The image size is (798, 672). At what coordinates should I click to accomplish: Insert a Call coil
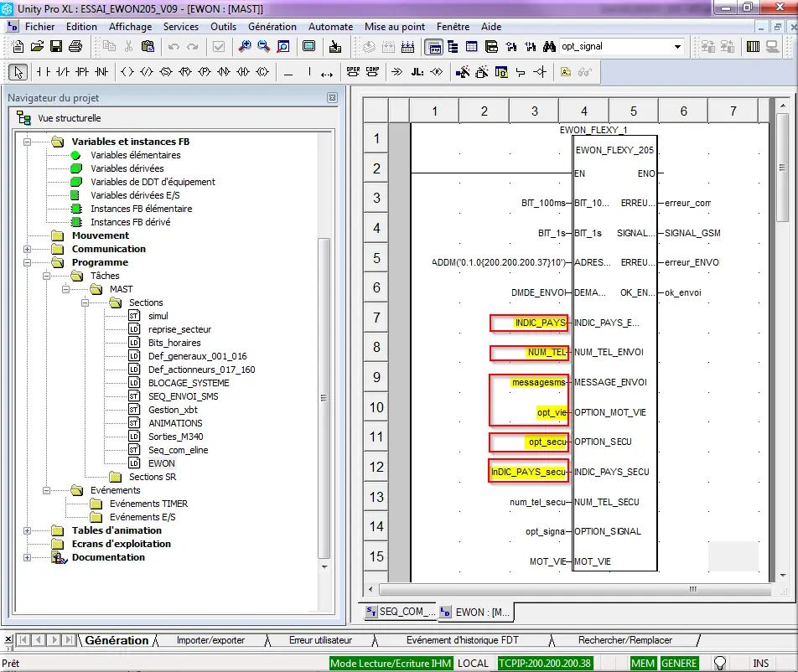pos(262,72)
